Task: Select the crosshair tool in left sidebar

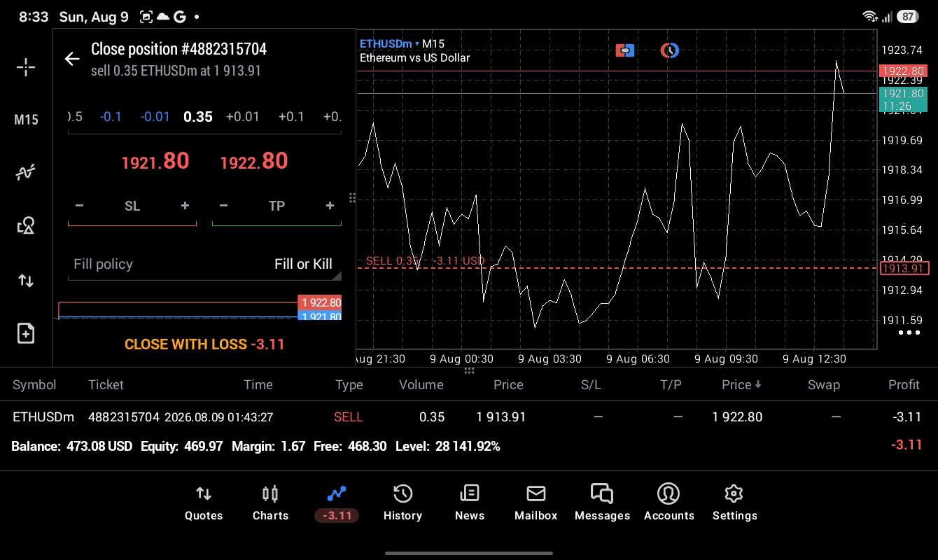Action: click(26, 67)
